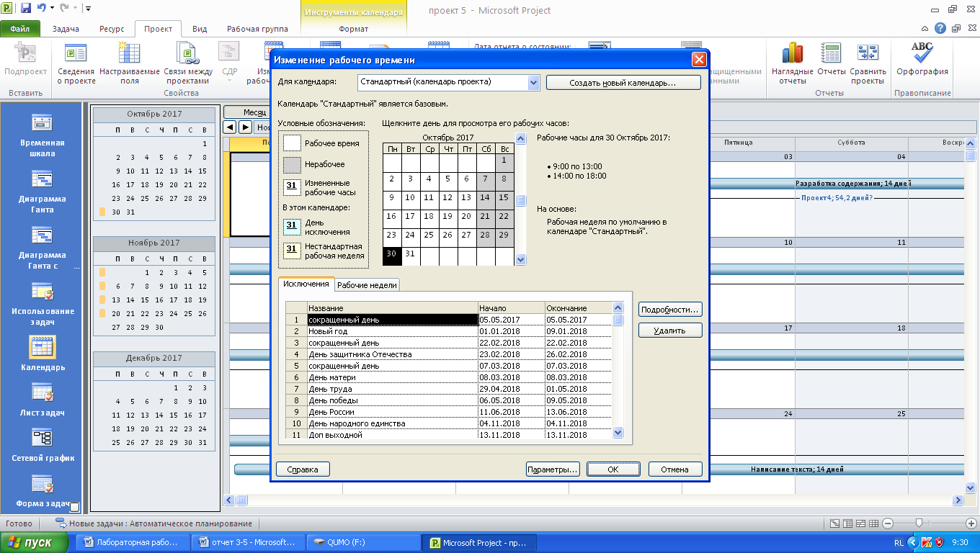980x553 pixels.
Task: Click the Kaspersky tray icon
Action: coord(927,542)
